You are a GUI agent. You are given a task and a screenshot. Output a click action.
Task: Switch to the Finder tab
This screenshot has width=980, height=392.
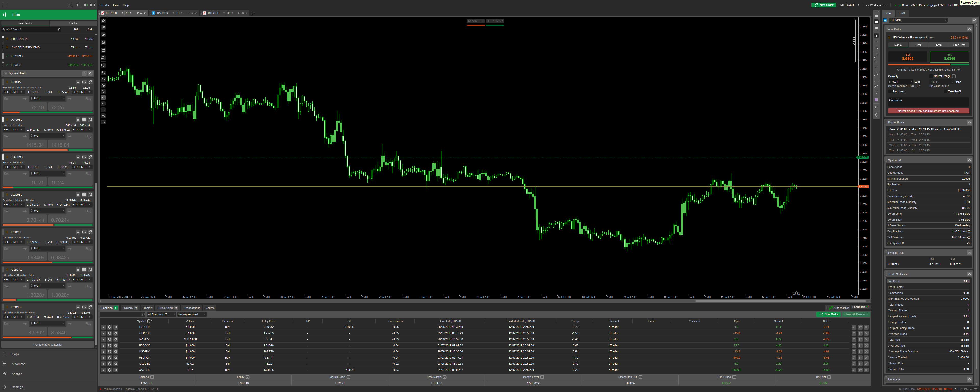coord(73,23)
